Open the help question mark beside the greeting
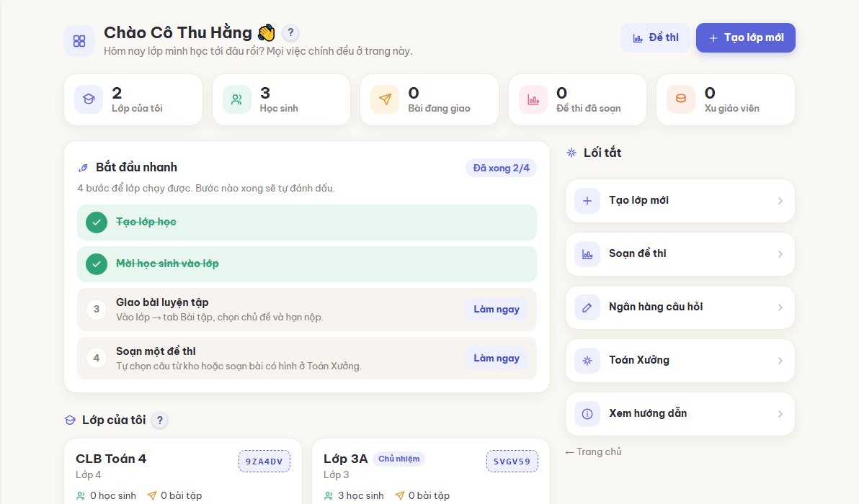859x504 pixels. coord(291,33)
